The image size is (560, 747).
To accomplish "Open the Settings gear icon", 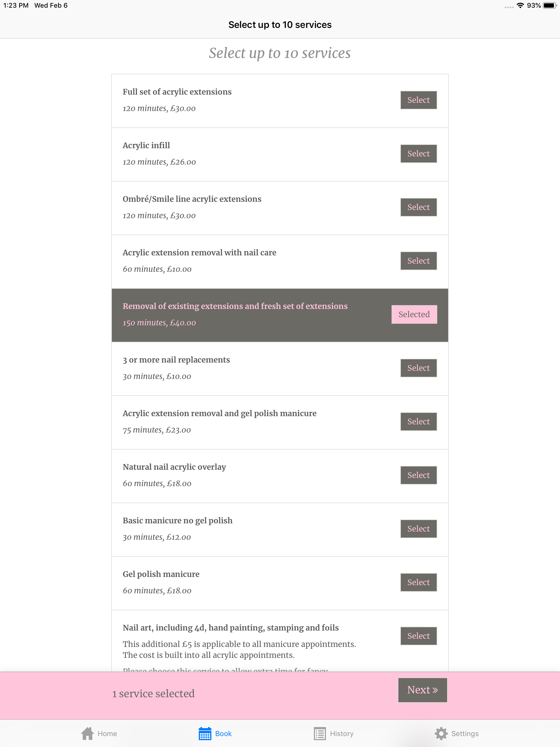I will [441, 734].
